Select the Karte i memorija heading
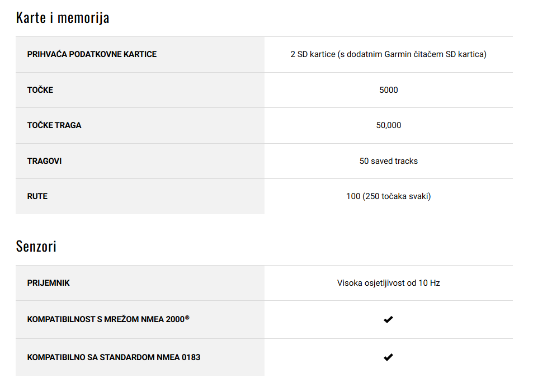This screenshot has width=533, height=392. coord(63,18)
